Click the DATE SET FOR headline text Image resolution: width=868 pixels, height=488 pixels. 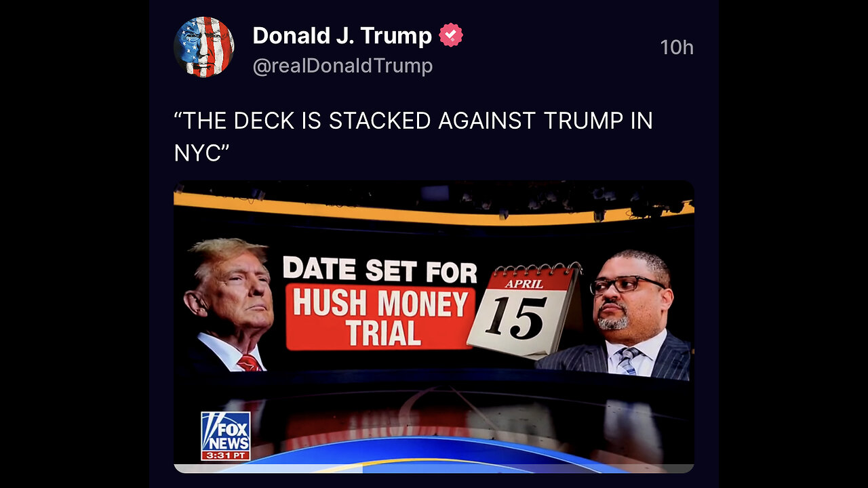(x=380, y=270)
